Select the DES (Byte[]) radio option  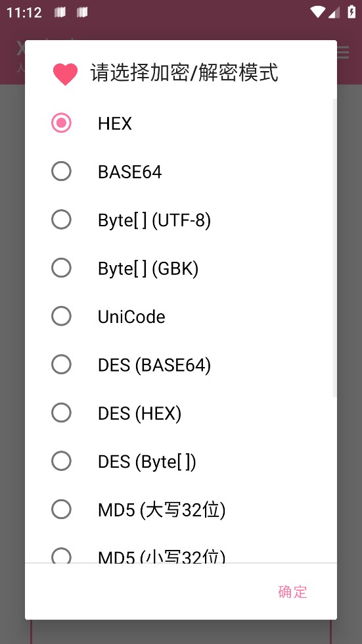(x=181, y=461)
